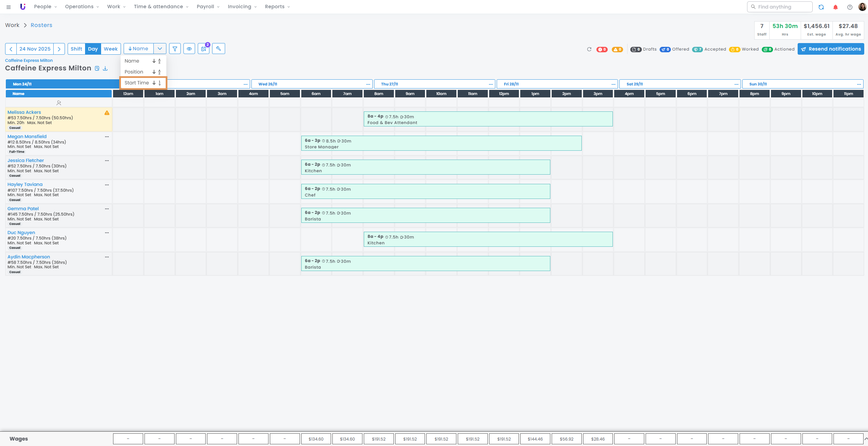Click the filter funnel icon
The image size is (868, 446).
[175, 49]
